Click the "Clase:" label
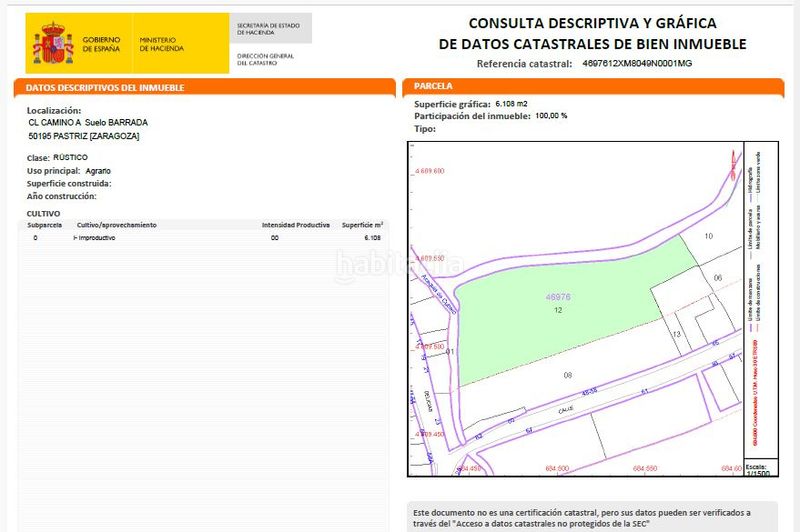 coord(38,158)
